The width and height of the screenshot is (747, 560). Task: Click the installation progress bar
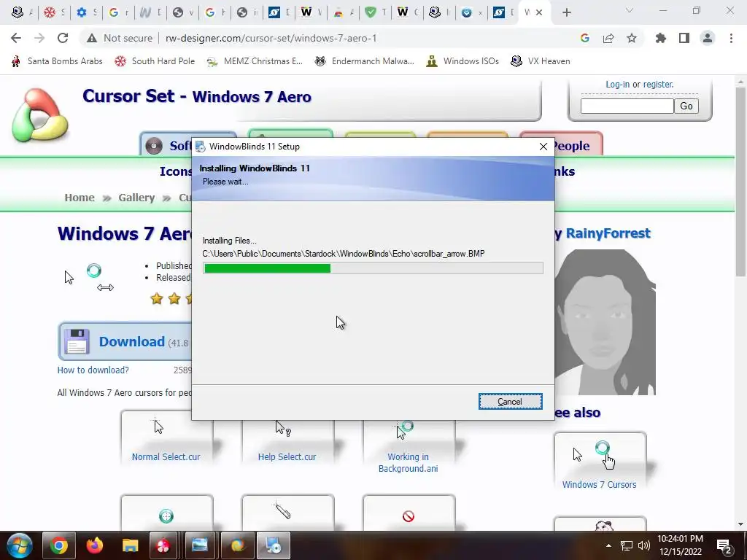click(373, 268)
